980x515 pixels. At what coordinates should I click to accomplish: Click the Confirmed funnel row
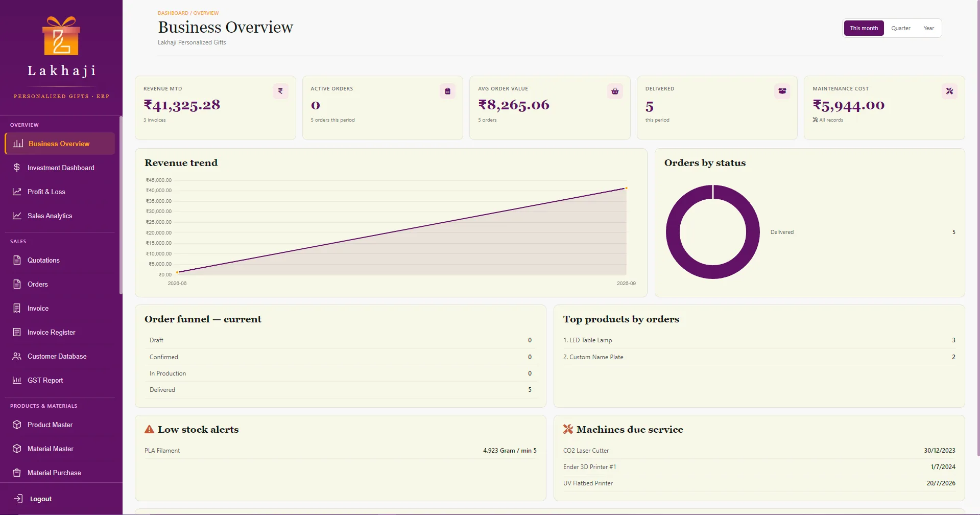point(340,357)
